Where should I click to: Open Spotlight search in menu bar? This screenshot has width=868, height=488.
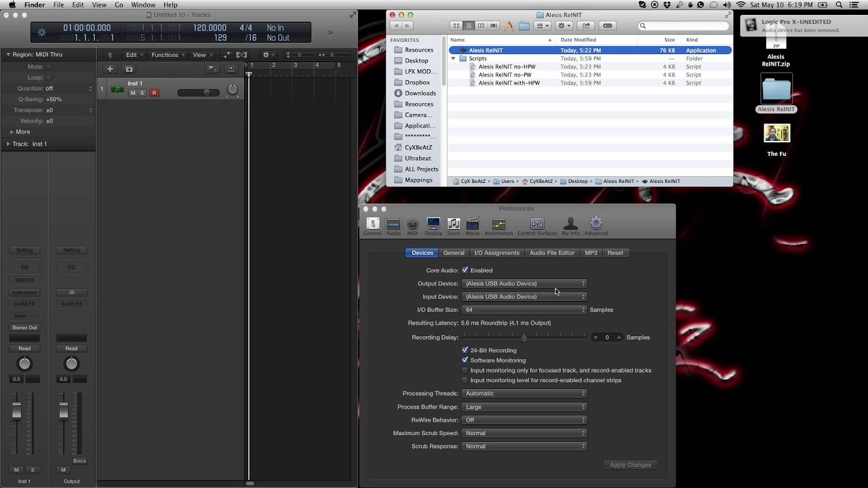point(840,5)
